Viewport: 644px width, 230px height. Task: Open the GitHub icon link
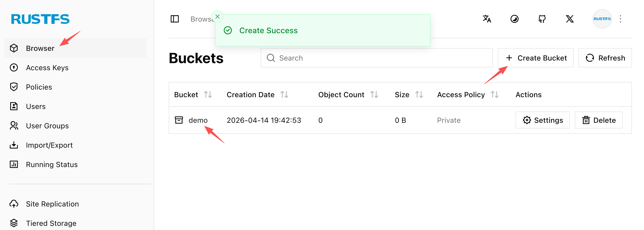[x=542, y=19]
